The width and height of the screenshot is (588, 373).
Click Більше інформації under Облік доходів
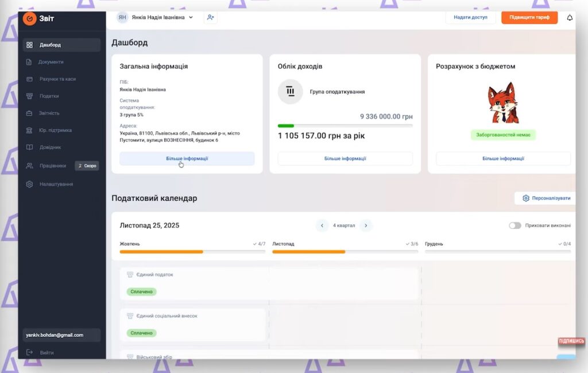[345, 158]
